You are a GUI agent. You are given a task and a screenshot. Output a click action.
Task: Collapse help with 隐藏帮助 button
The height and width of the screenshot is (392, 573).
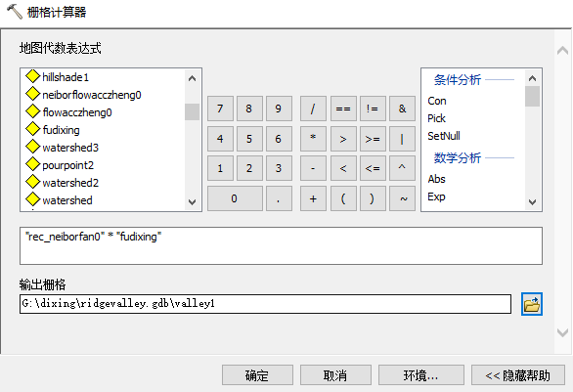coord(518,375)
